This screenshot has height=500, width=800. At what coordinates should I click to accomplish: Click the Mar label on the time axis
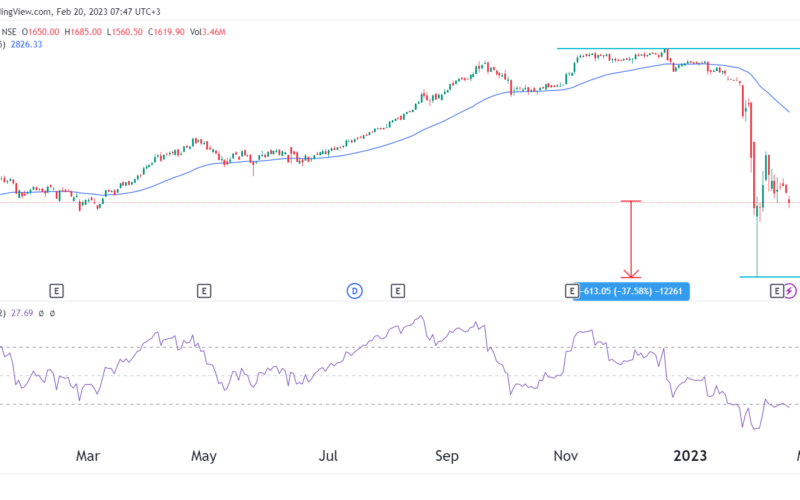click(88, 456)
